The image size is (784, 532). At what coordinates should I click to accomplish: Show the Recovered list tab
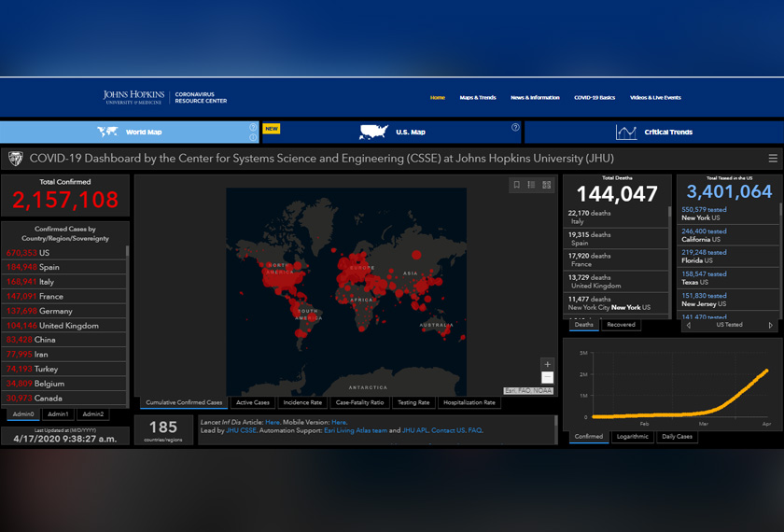point(621,325)
